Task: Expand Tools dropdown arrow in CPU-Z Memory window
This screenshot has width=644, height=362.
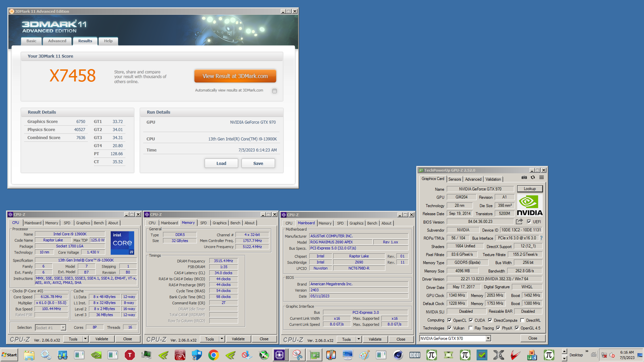Action: pos(222,339)
